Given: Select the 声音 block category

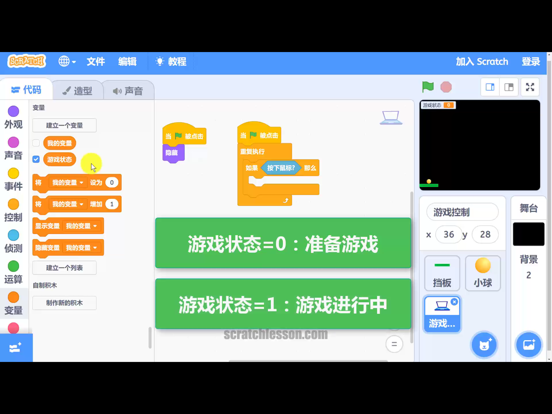Looking at the screenshot, I should (x=13, y=148).
